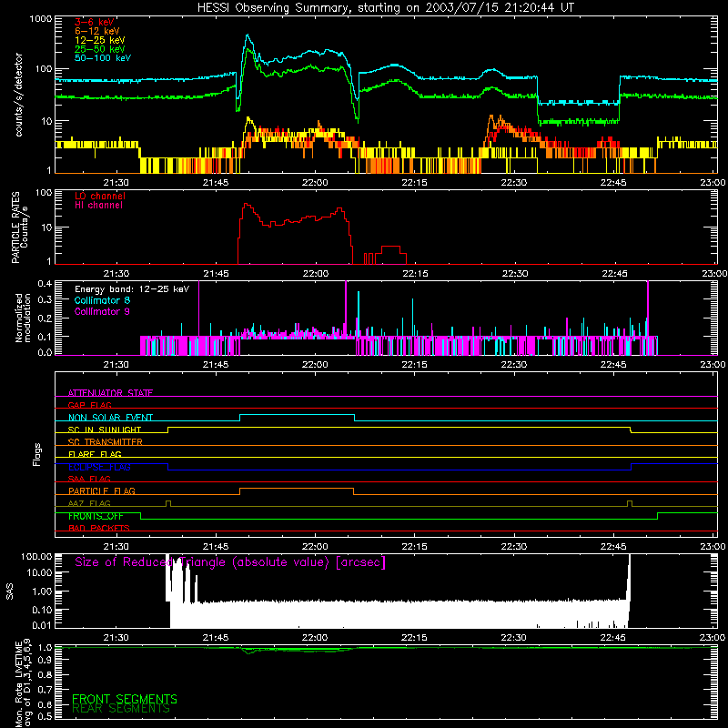Click the 0.5 tick on the livetime axis
The image size is (728, 728).
coord(45,716)
